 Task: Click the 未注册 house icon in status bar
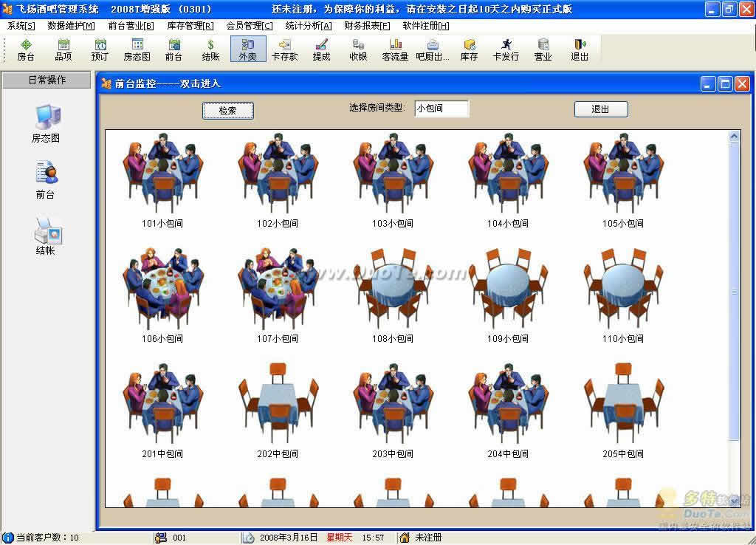[x=405, y=538]
